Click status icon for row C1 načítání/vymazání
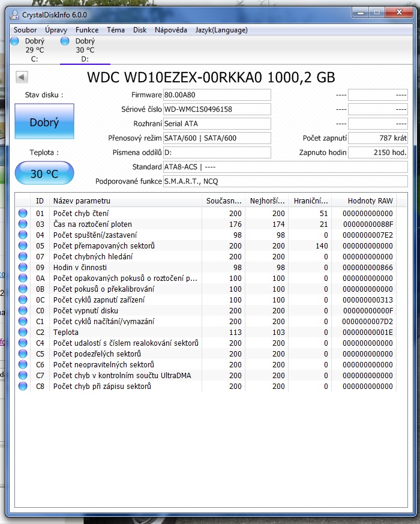 click(x=23, y=321)
